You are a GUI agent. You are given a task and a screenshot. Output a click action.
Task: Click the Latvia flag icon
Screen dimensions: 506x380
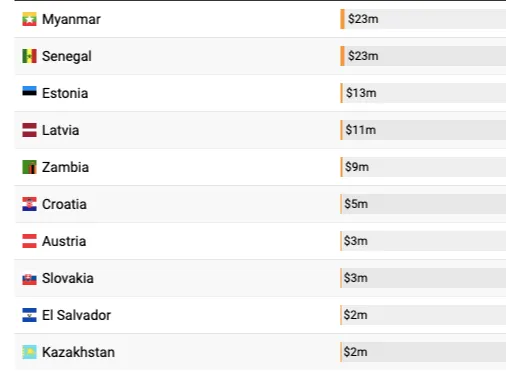29,130
